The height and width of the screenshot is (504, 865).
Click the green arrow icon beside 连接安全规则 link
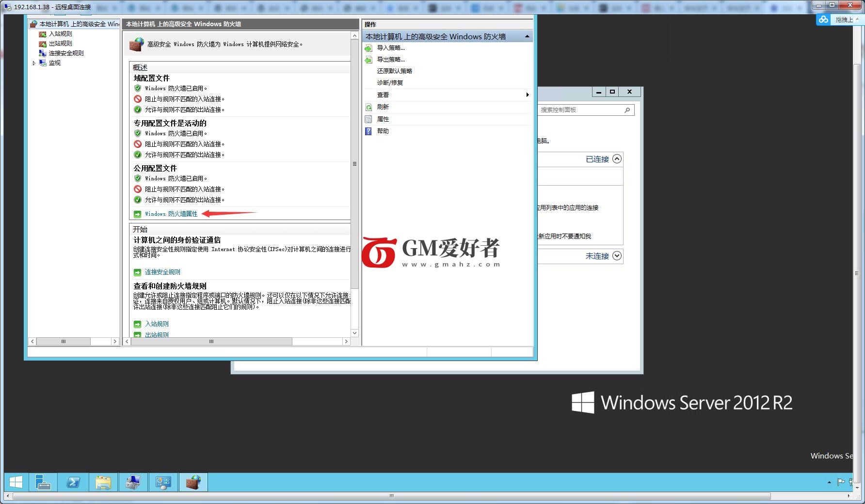tap(138, 272)
